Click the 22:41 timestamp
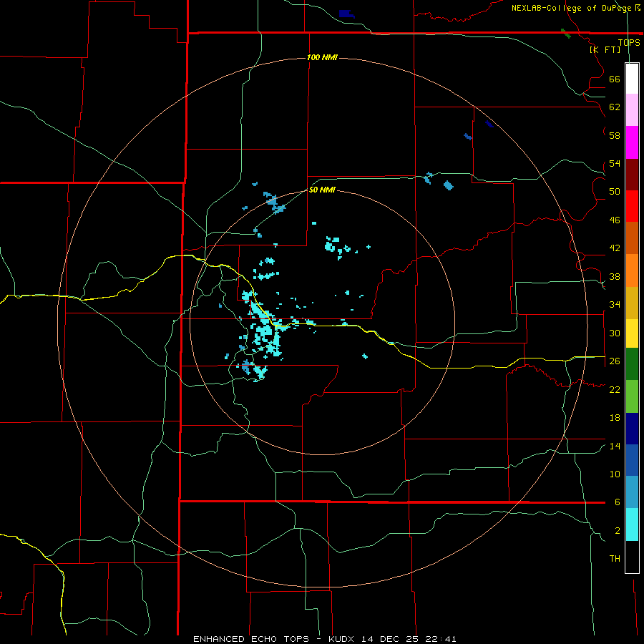The height and width of the screenshot is (644, 644). tap(439, 639)
